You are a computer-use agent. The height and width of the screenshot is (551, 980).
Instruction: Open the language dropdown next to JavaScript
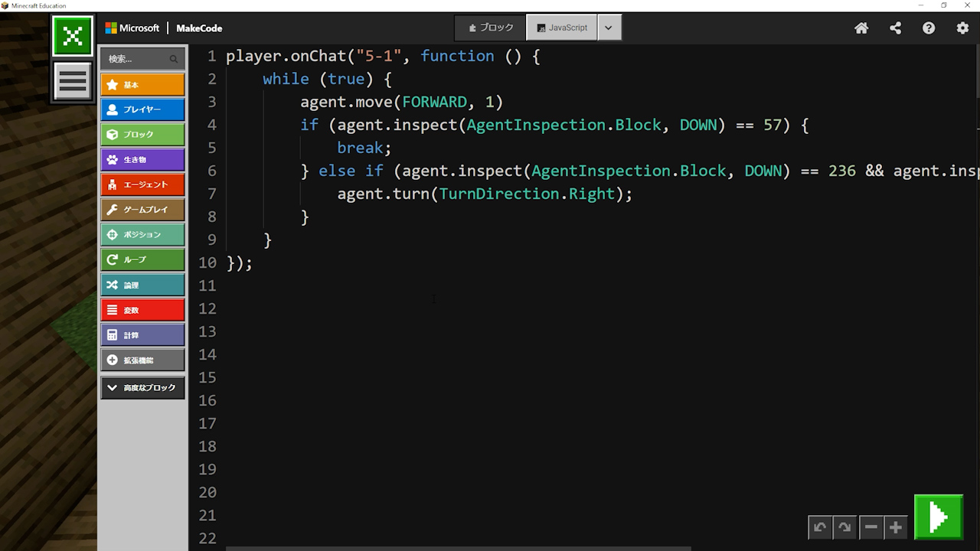(x=609, y=28)
